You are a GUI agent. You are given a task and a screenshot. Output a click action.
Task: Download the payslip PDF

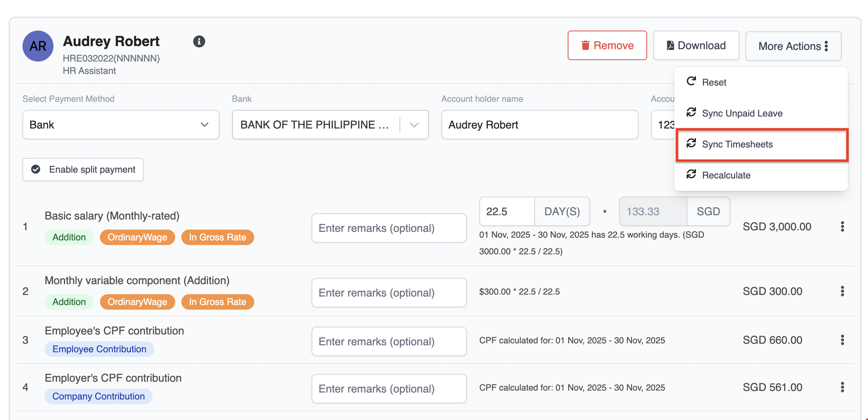(x=696, y=45)
